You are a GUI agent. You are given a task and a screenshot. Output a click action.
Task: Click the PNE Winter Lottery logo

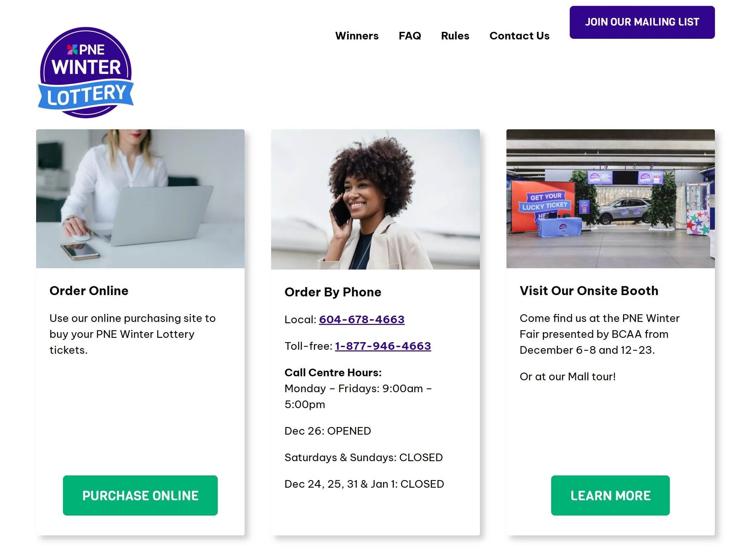(86, 73)
